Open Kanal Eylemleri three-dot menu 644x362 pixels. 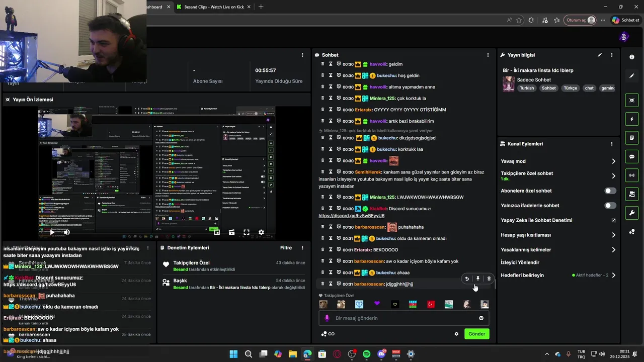612,144
